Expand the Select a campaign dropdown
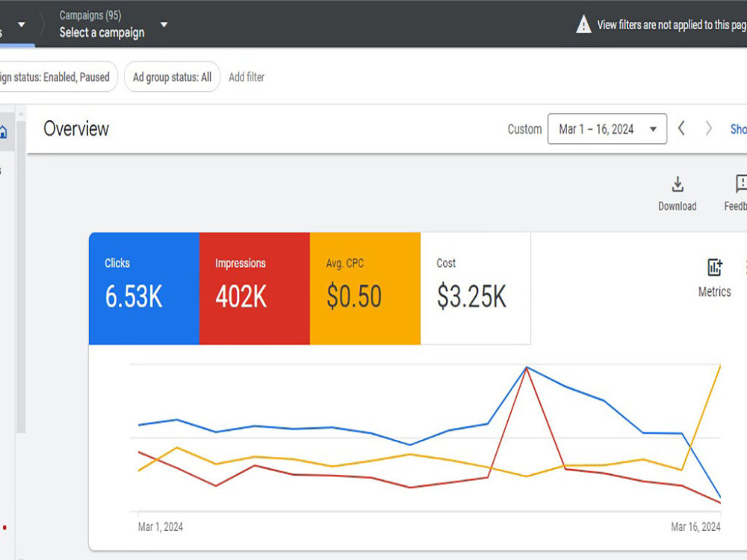Screen dimensions: 747x560 click(x=164, y=25)
